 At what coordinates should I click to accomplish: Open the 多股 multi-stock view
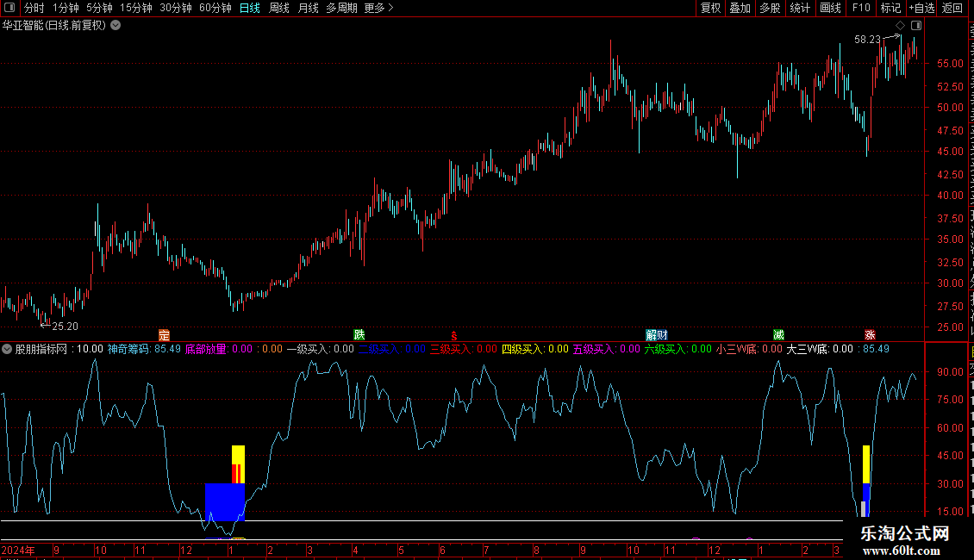tap(771, 8)
